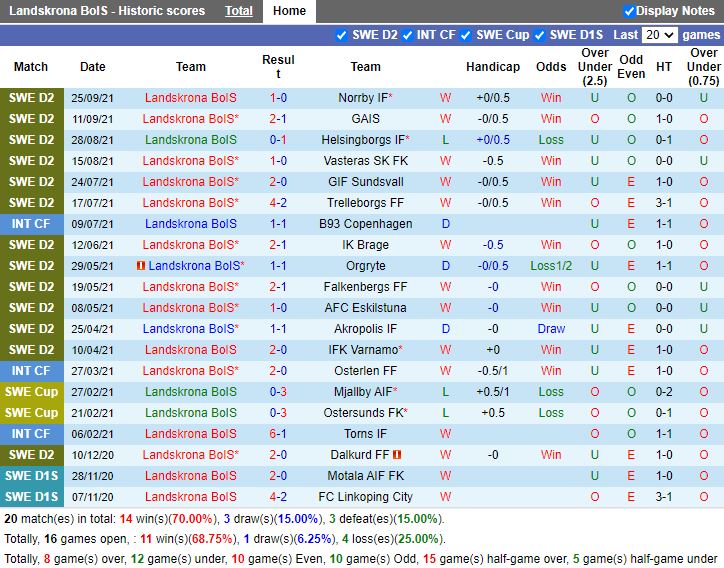724x568 pixels.
Task: Click Mjallby AIF team name
Action: click(365, 392)
